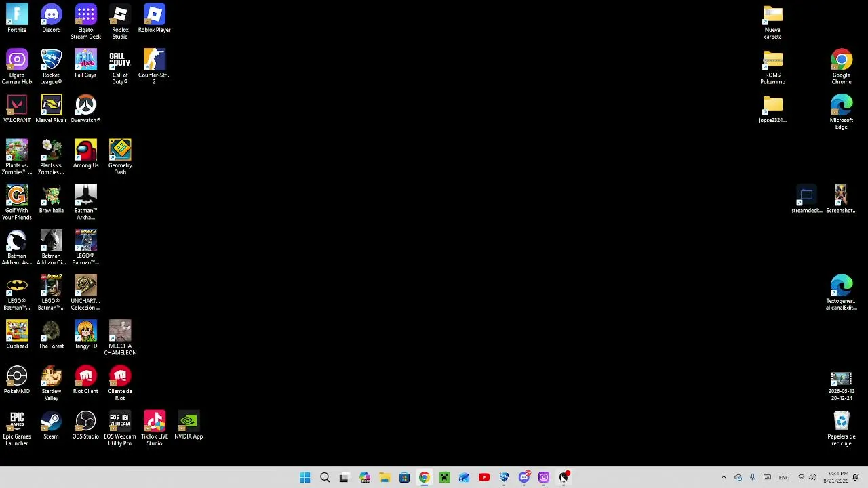The height and width of the screenshot is (488, 868).
Task: Select the Elgato Camera Hub desktop shortcut
Action: [x=17, y=67]
